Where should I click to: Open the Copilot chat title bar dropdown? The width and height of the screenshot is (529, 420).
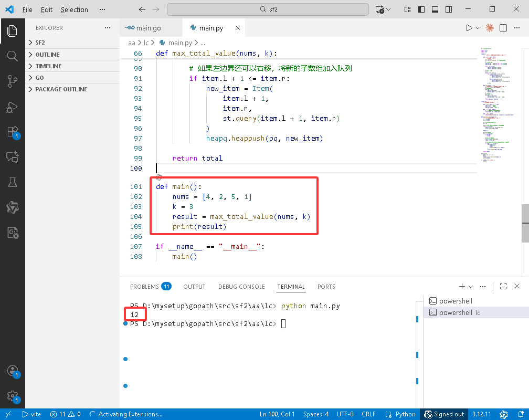pyautogui.click(x=389, y=9)
